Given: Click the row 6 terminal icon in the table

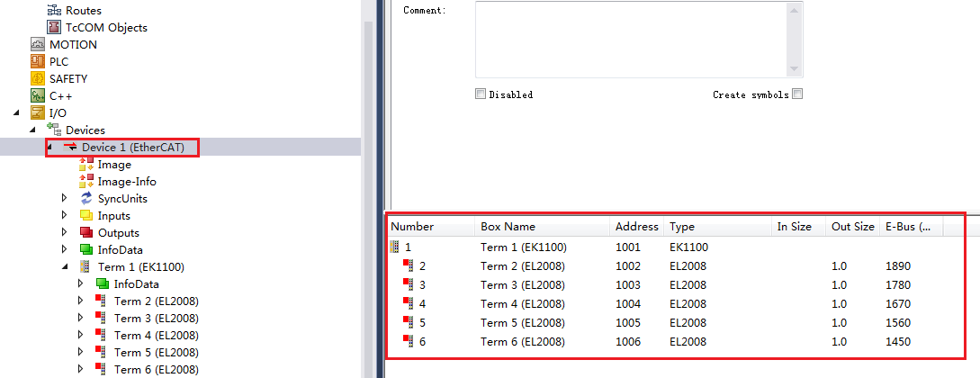Looking at the screenshot, I should [409, 341].
